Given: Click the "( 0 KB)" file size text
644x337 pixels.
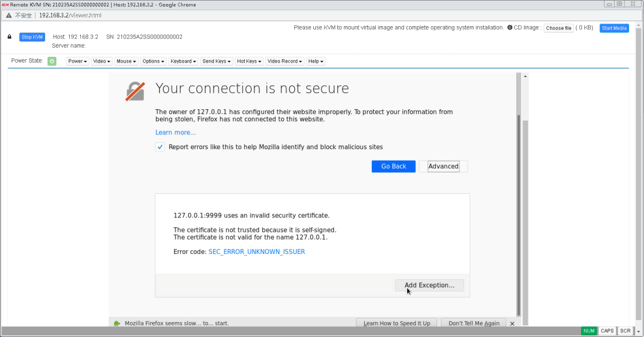Looking at the screenshot, I should click(585, 28).
